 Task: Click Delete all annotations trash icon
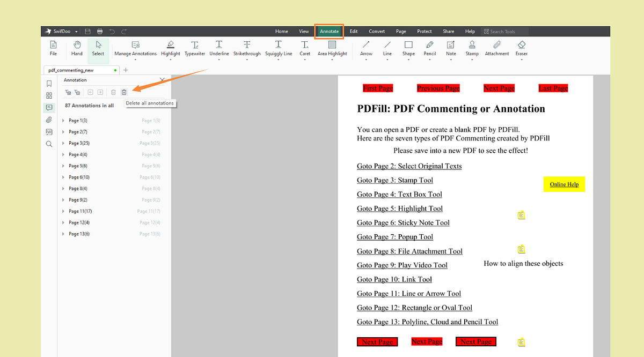click(x=124, y=92)
